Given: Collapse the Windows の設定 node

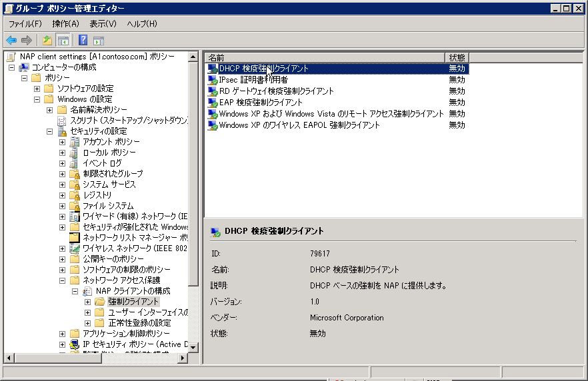Looking at the screenshot, I should (37, 100).
